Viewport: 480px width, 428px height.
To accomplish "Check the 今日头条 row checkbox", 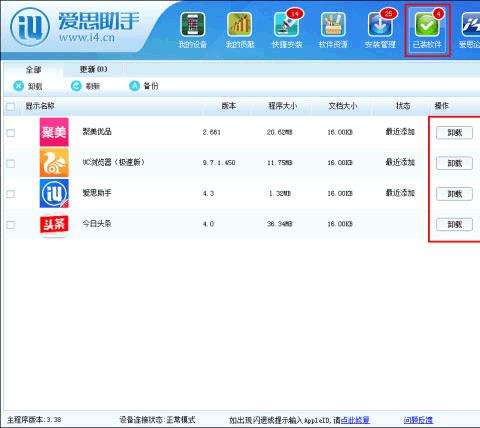I will (11, 225).
